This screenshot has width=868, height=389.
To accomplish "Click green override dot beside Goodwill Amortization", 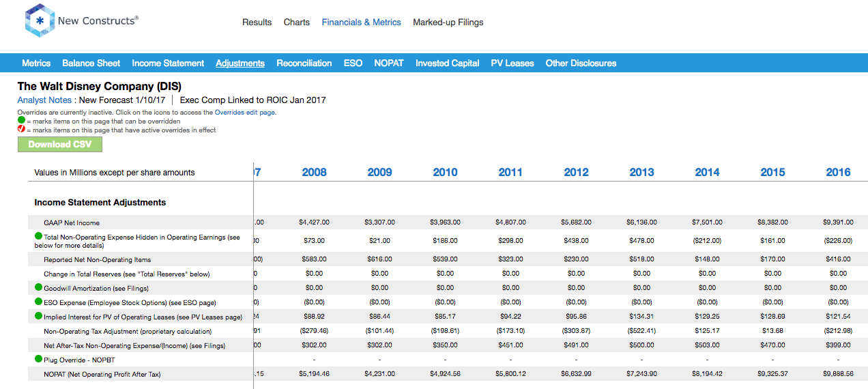I will pyautogui.click(x=39, y=287).
